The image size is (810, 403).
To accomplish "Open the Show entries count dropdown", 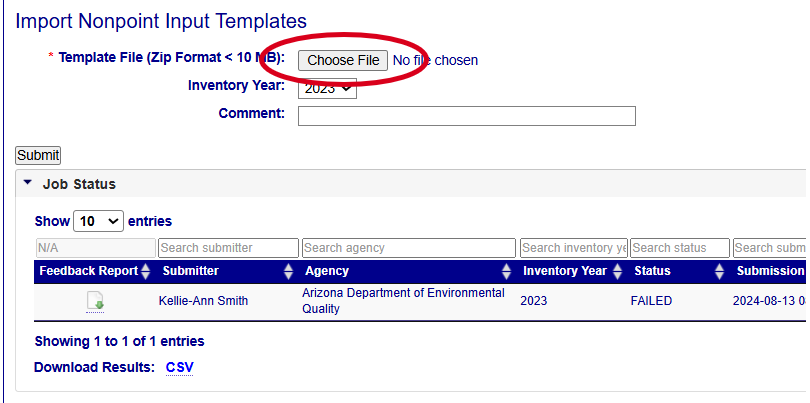I will tap(99, 221).
